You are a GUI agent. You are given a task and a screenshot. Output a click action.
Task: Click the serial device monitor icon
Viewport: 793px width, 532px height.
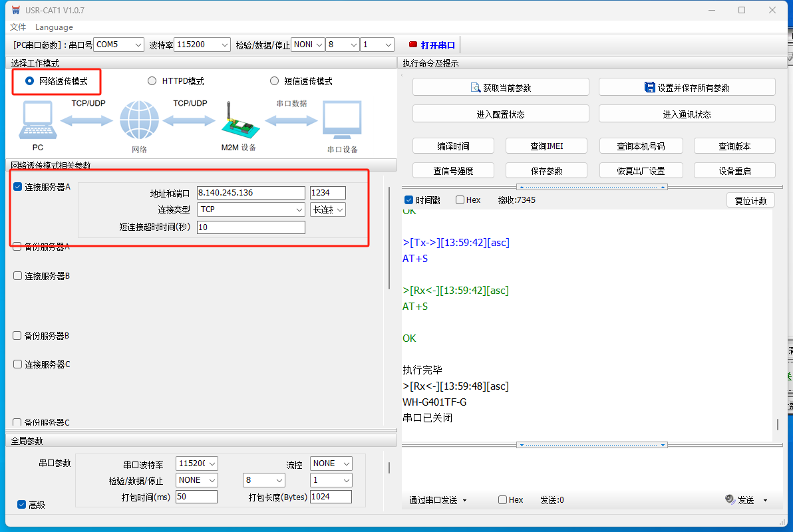pos(342,120)
